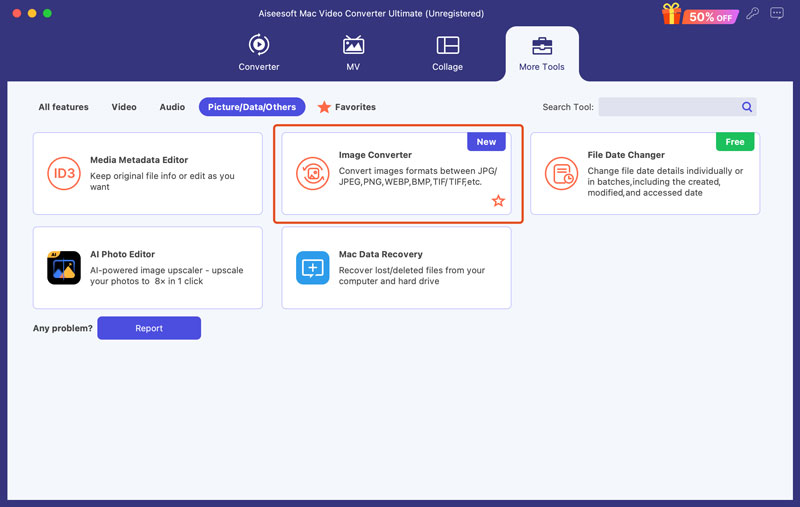The image size is (800, 507).
Task: Open the Mac Data Recovery icon
Action: 313,268
